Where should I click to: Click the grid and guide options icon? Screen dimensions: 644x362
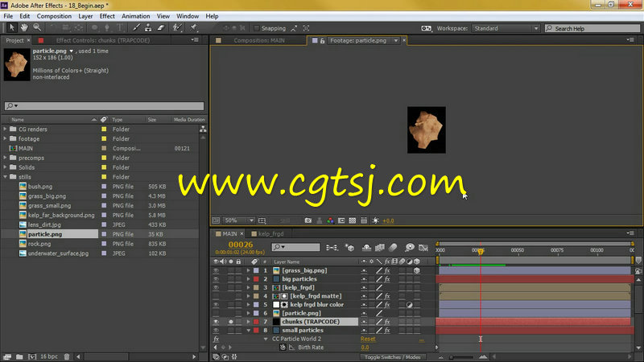coord(262,220)
